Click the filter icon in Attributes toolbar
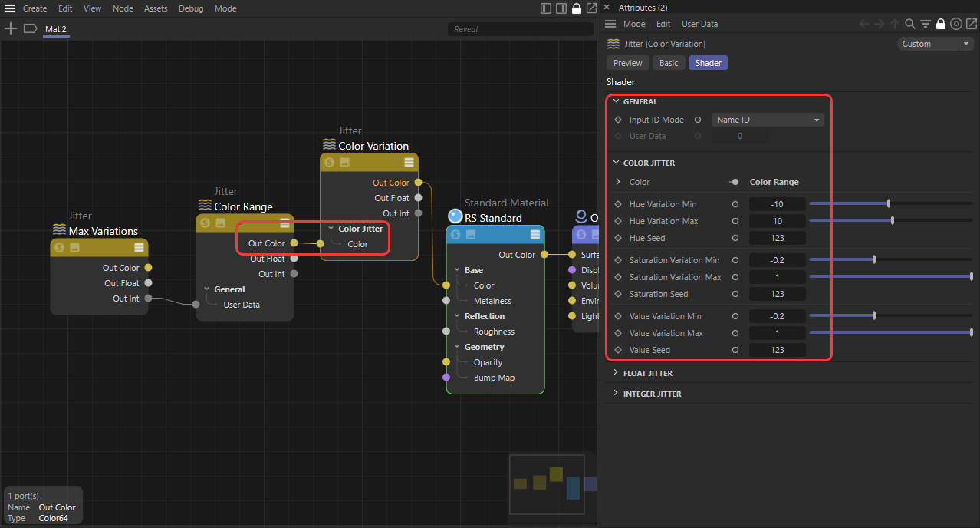Screen dimensions: 980x528 coord(925,24)
